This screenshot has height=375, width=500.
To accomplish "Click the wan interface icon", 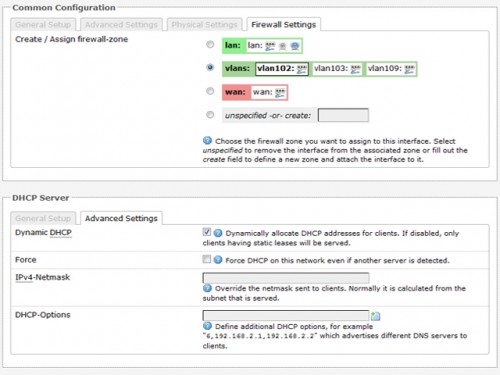I will tap(280, 93).
